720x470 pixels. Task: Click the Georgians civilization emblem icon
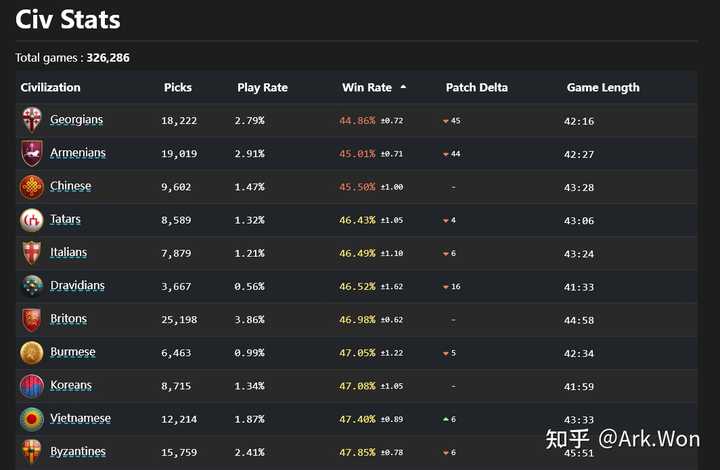(32, 120)
